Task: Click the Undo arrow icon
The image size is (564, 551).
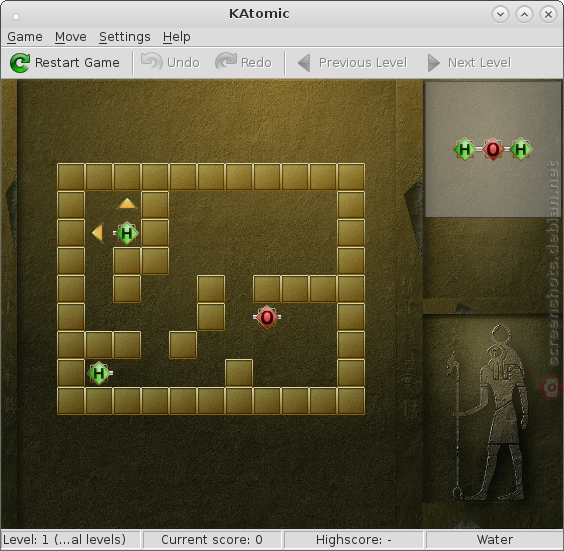Action: [x=151, y=61]
